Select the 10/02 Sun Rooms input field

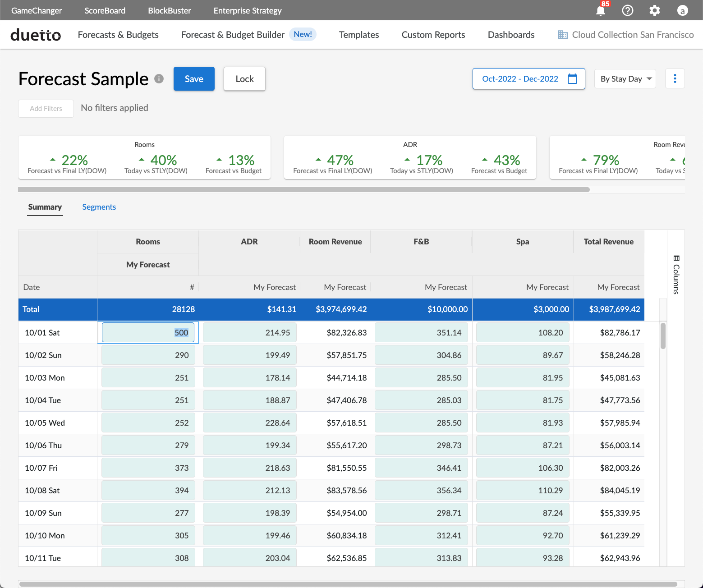coord(148,355)
